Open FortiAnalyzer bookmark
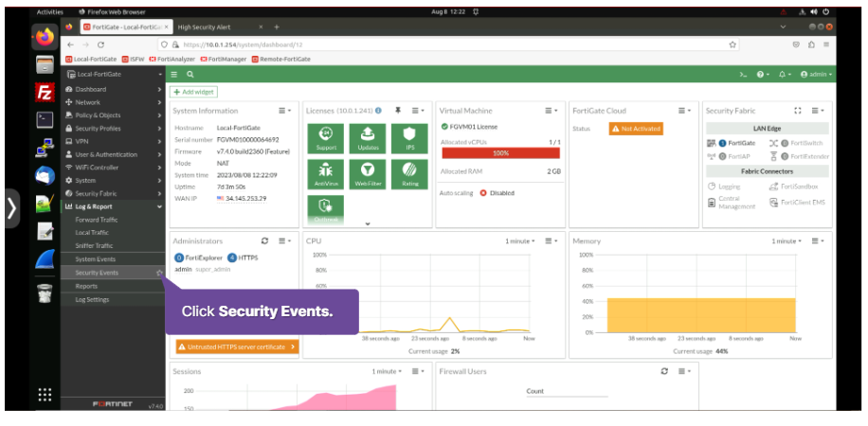The height and width of the screenshot is (426, 868). tap(172, 59)
